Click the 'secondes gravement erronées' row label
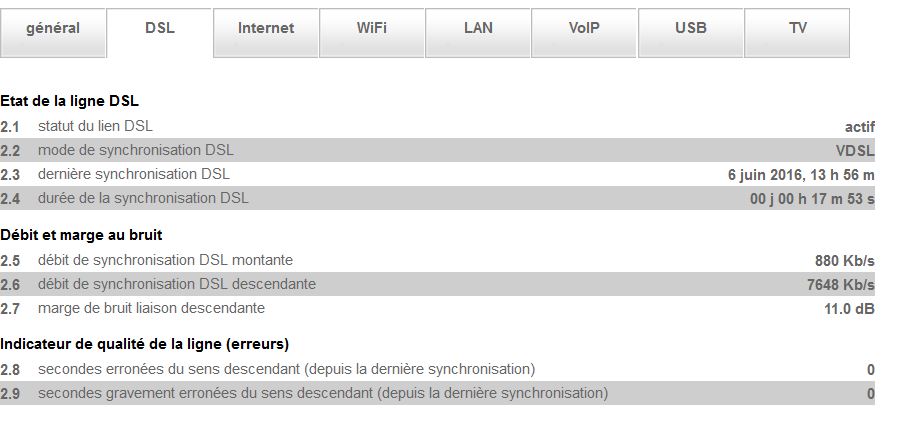Screen dimensions: 914x432 [x=322, y=393]
